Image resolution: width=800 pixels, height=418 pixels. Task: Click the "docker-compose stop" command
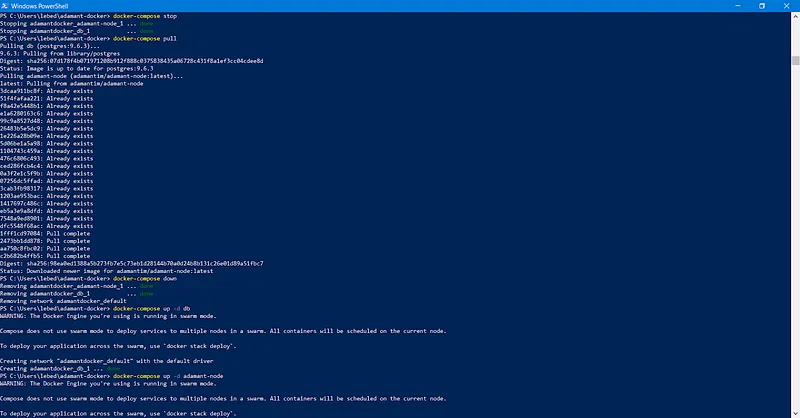pos(145,16)
